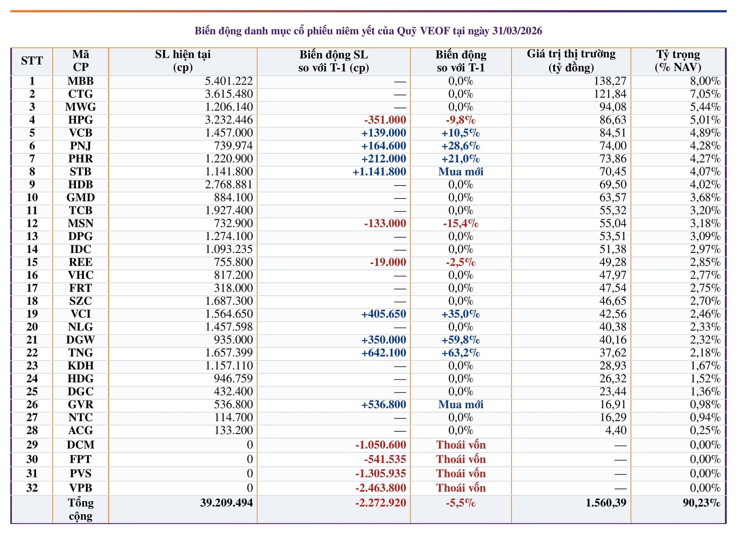Click the TNG +63,2% cell

tap(460, 353)
